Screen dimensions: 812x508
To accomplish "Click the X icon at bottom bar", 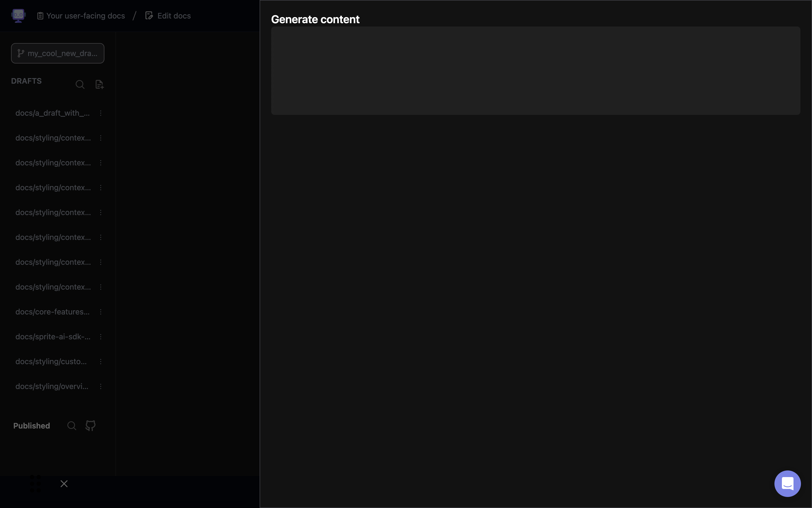I will (x=64, y=483).
